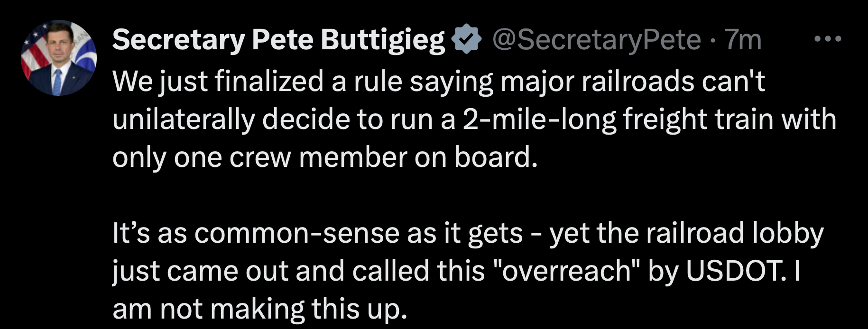Open Secretary Pete Buttigieg's profile photo
This screenshot has height=329, width=868.
59,58
